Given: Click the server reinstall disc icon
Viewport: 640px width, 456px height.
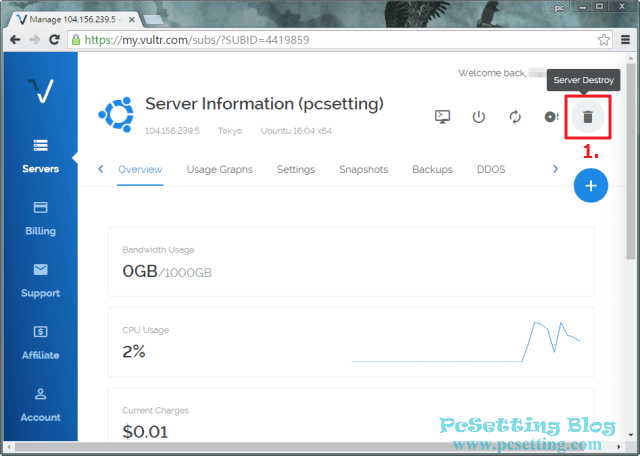Looking at the screenshot, I should 551,117.
